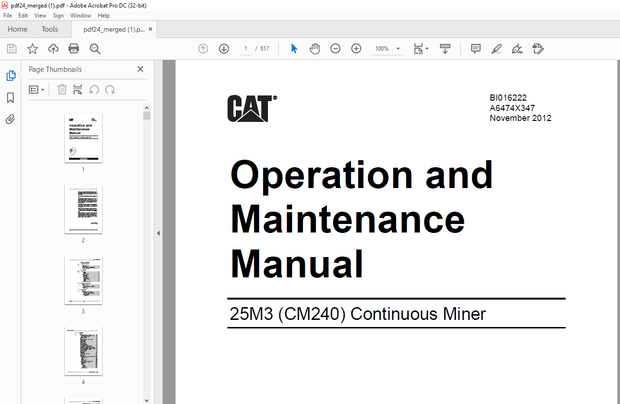Viewport: 620px width, 404px height.
Task: Zoom out with the minus icon
Action: click(x=335, y=49)
